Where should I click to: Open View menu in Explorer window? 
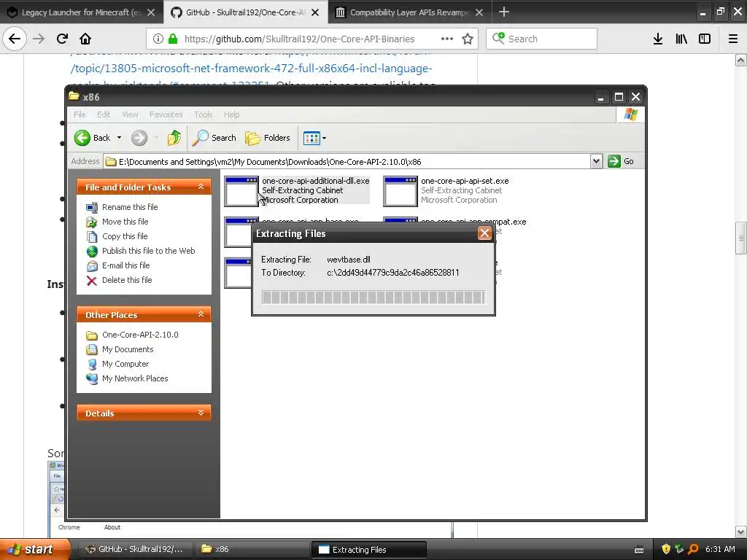pos(130,114)
